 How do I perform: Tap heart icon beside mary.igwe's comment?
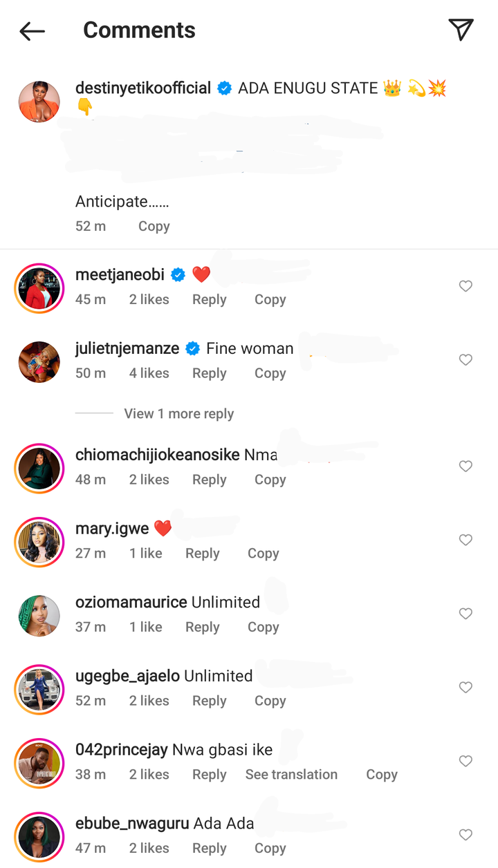coord(465,540)
